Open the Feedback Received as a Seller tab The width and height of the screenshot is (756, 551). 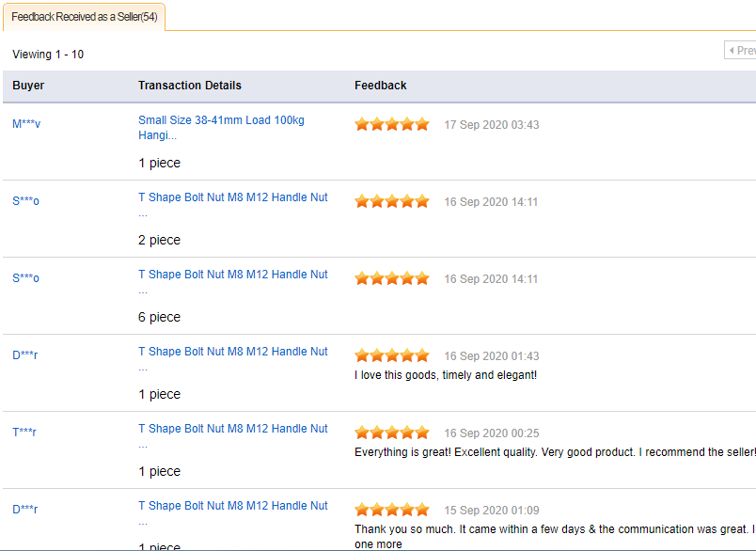coord(85,17)
